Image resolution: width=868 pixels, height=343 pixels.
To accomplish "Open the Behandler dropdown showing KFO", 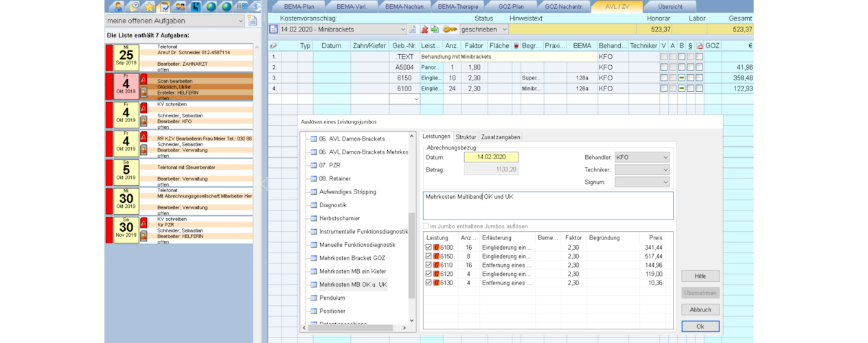I will tap(641, 157).
